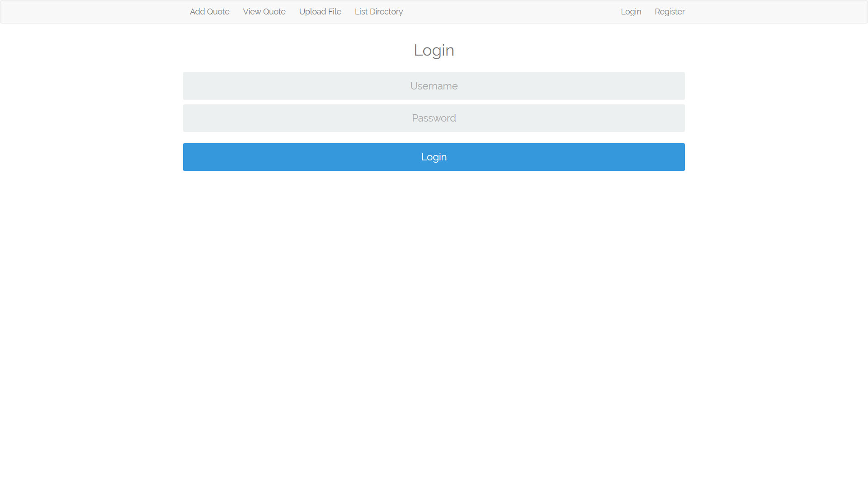Browse files via List Directory

click(x=379, y=11)
